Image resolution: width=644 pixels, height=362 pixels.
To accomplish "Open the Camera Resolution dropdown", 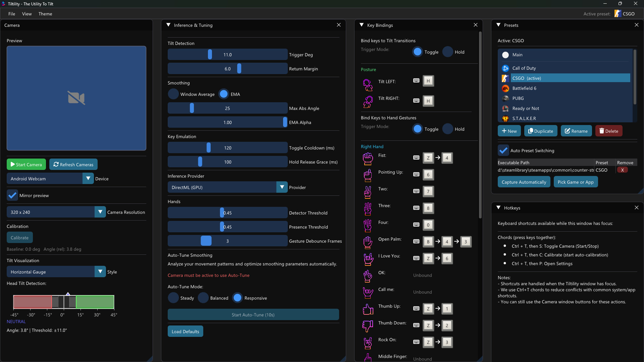I will [x=100, y=212].
